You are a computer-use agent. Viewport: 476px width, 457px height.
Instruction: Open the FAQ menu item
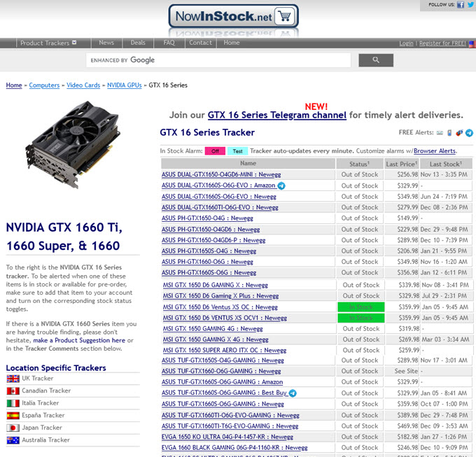(x=169, y=43)
